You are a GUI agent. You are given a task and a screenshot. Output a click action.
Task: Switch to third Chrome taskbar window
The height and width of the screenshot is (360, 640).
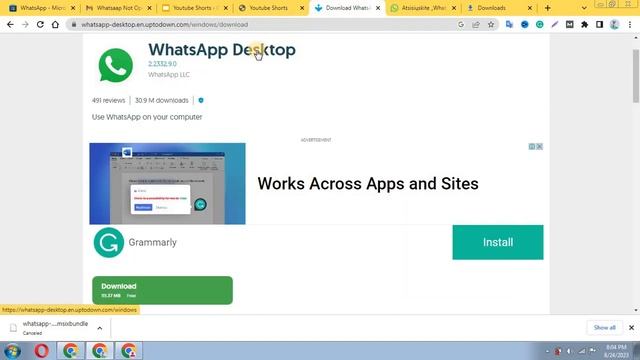tap(129, 351)
